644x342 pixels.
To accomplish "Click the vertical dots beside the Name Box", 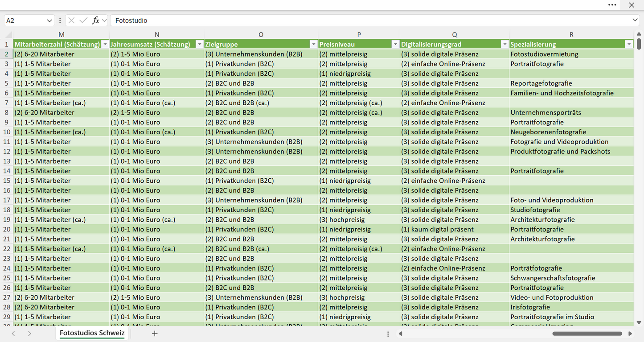I will pos(60,21).
